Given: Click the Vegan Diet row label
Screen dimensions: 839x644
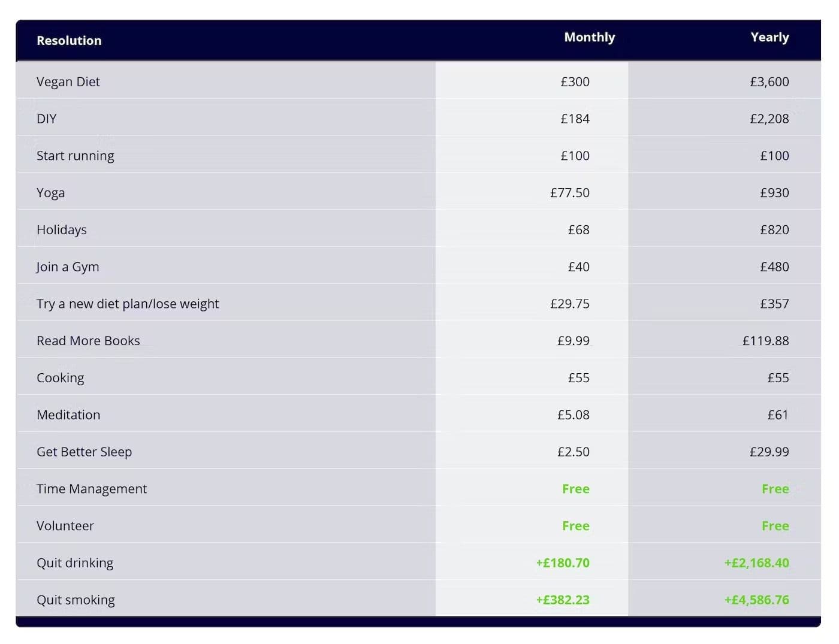Looking at the screenshot, I should coord(68,81).
